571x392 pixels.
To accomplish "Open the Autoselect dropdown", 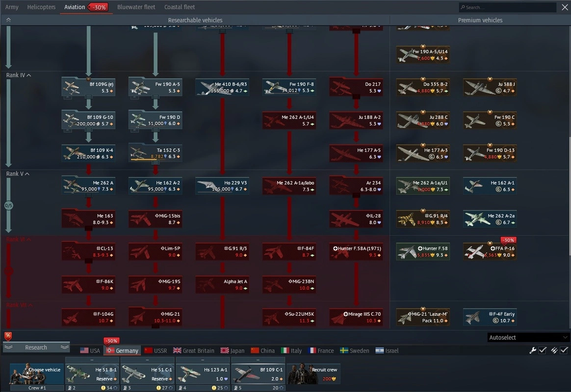I will pos(528,338).
